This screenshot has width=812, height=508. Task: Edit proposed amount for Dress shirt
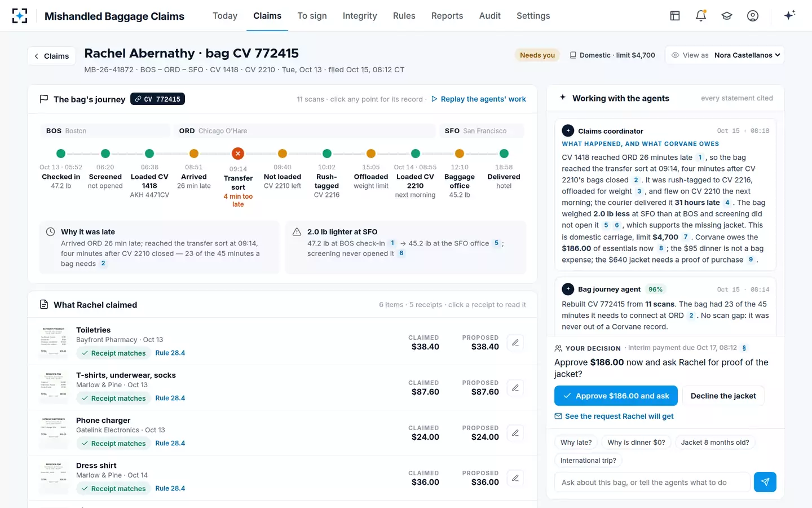coord(515,478)
